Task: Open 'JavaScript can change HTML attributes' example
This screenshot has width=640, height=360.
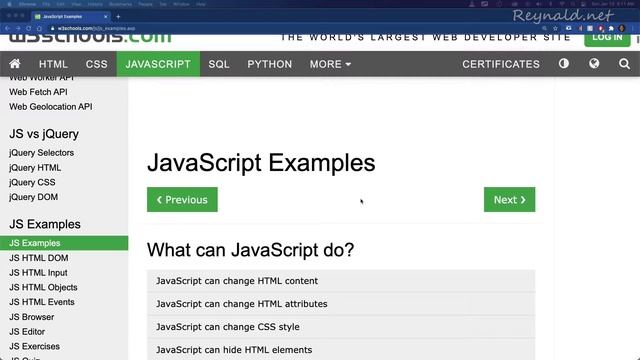Action: coord(341,304)
